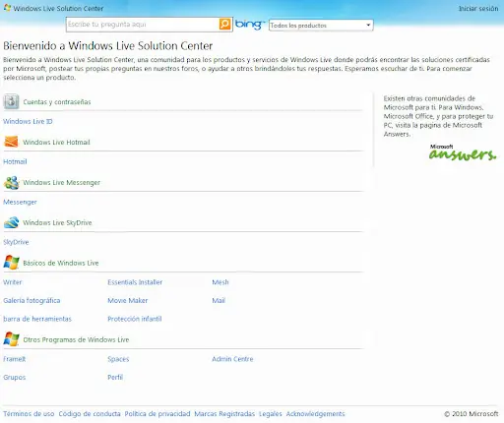Click the Windows Live logo icon in header
The height and width of the screenshot is (423, 504).
coord(7,8)
